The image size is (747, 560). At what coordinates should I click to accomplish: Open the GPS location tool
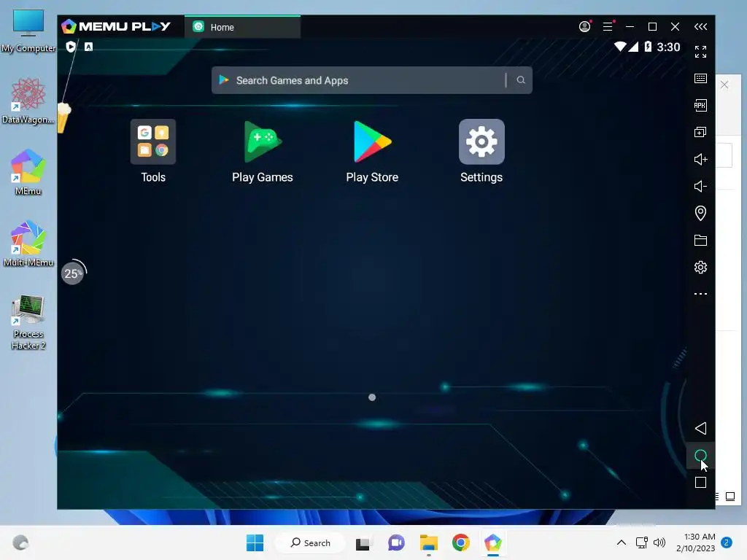[700, 213]
